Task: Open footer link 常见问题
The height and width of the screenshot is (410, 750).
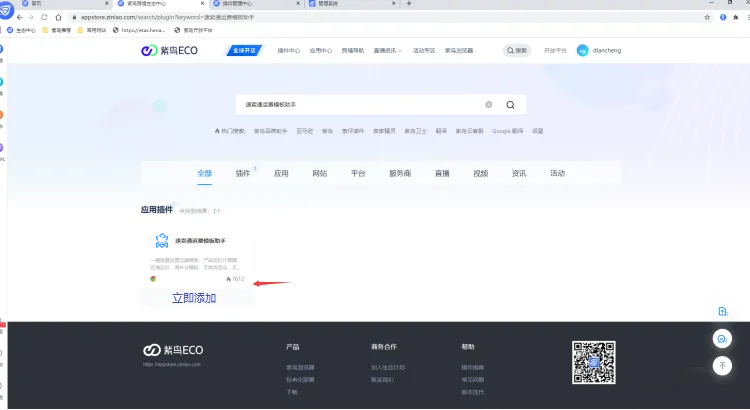Action: [x=473, y=380]
